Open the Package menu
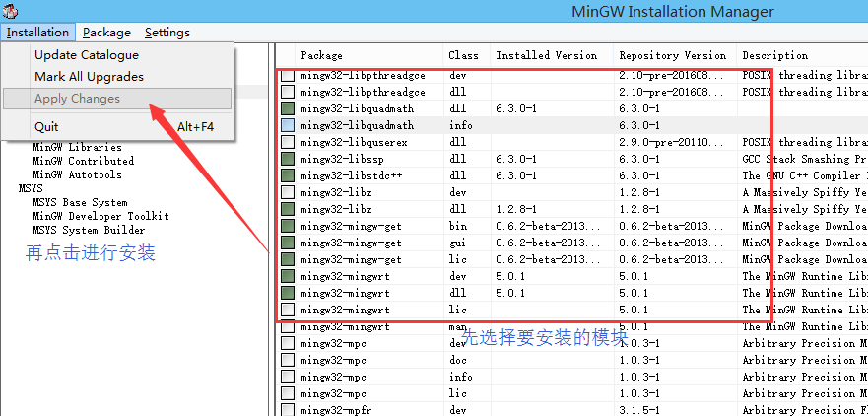868x416 pixels. tap(106, 33)
